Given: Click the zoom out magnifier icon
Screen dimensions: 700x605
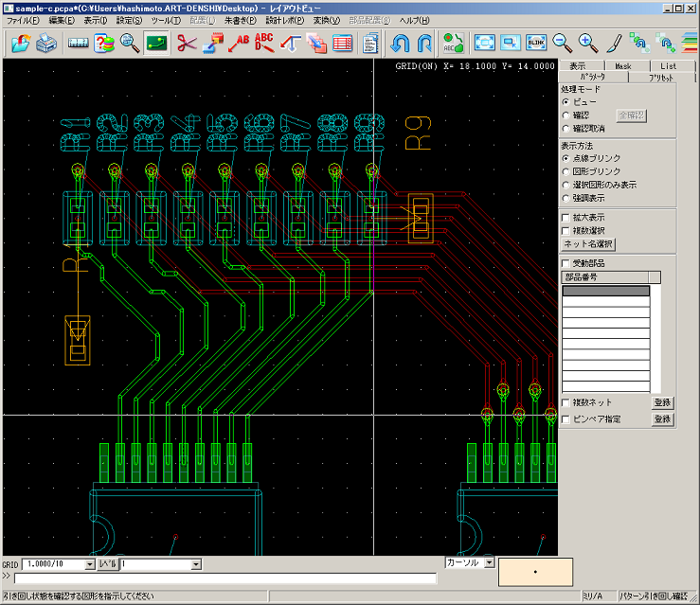Looking at the screenshot, I should point(562,43).
